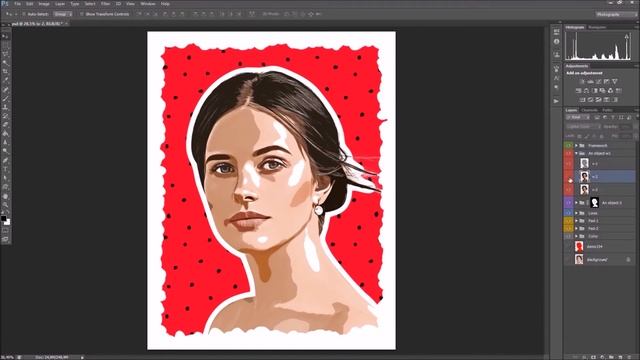640x360 pixels.
Task: Open the Adjustments panel tab
Action: (577, 66)
